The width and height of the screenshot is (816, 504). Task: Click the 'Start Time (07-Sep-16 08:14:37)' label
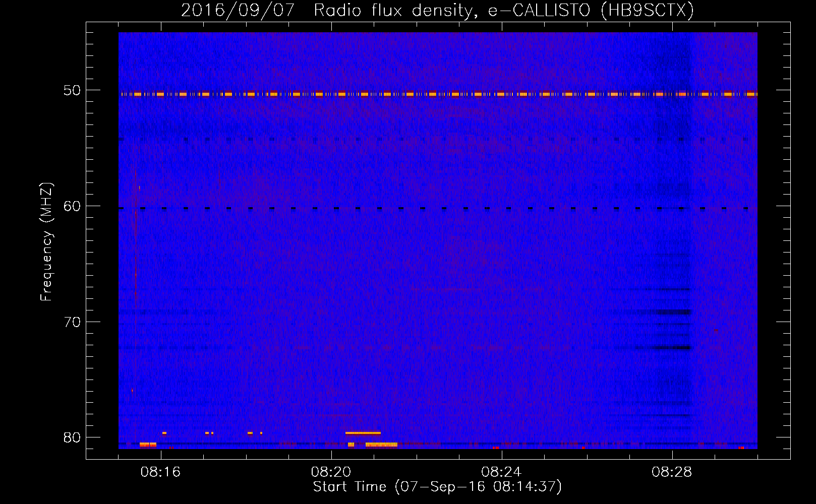[437, 487]
